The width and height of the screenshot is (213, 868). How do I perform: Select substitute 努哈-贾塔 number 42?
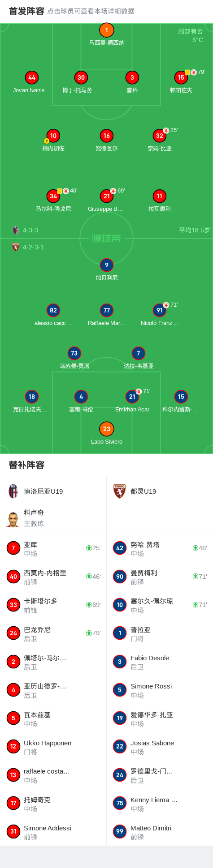(160, 548)
